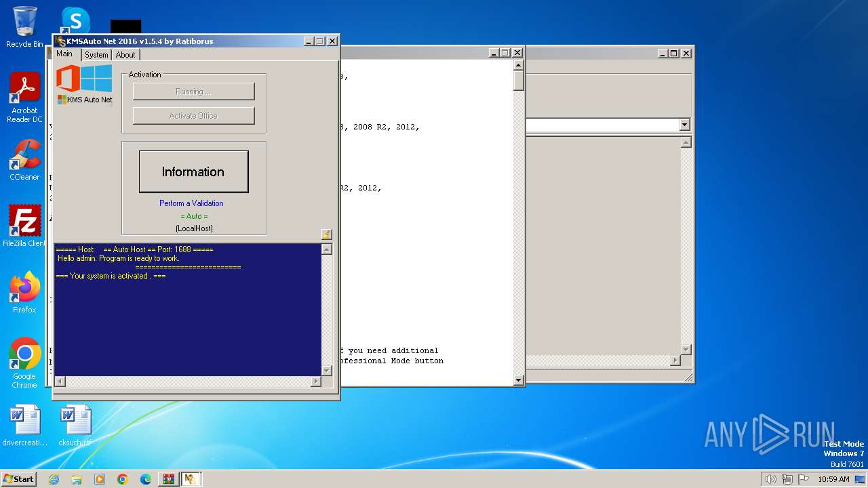This screenshot has height=488, width=868.
Task: Open CCleaner desktop shortcut
Action: (24, 160)
